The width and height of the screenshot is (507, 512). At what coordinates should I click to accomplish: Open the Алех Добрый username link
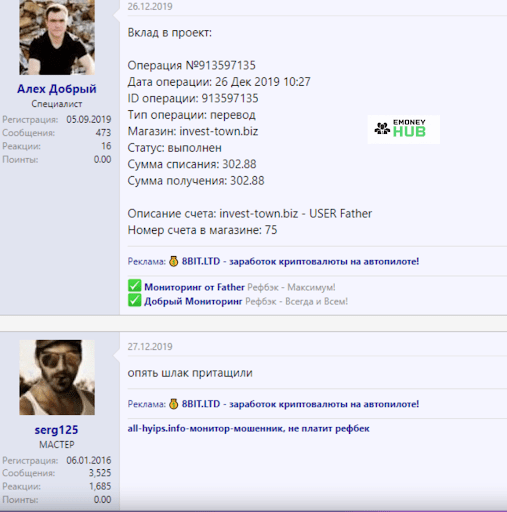(57, 89)
